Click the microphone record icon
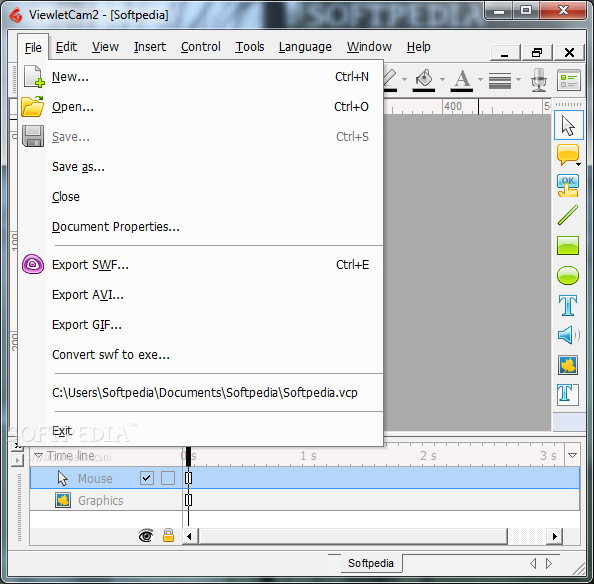 [x=539, y=80]
